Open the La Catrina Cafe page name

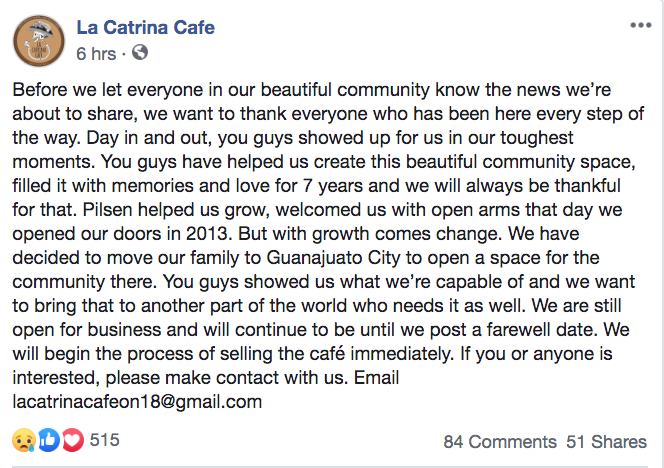[145, 28]
